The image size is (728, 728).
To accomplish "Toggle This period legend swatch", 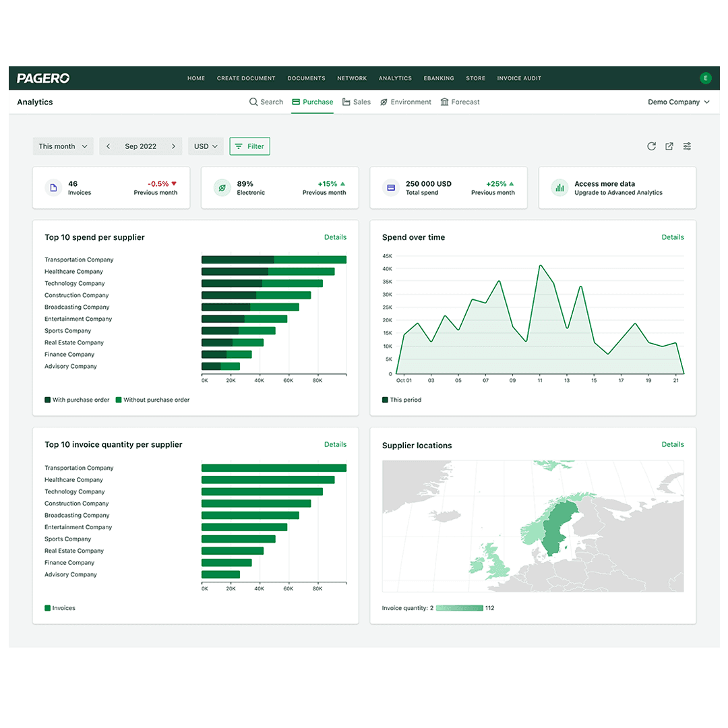I will tap(385, 400).
